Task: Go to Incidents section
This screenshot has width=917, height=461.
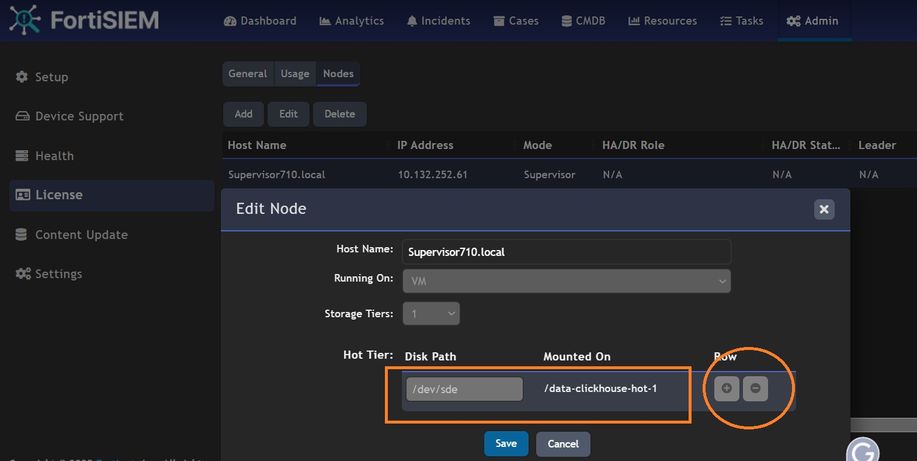Action: [x=438, y=21]
